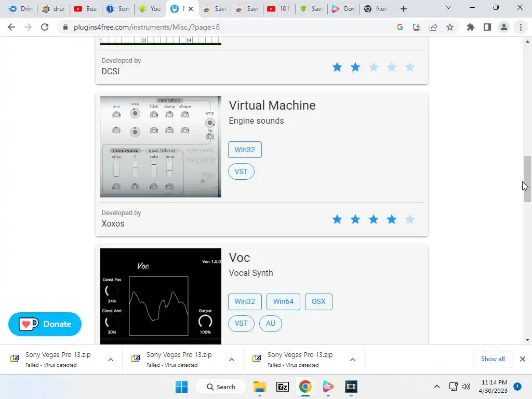Open developer DCSI link
This screenshot has height=399, width=532.
click(111, 71)
